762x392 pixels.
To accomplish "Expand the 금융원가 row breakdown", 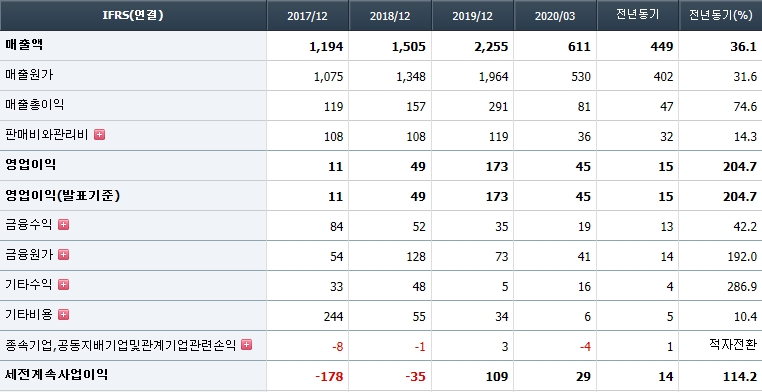I will pyautogui.click(x=64, y=255).
